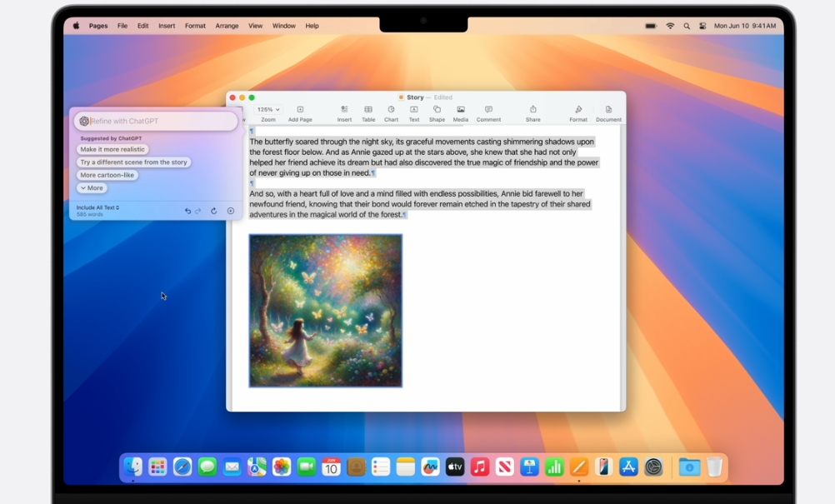835x504 pixels.
Task: Choose the Make it more realistic suggestion
Action: [112, 150]
